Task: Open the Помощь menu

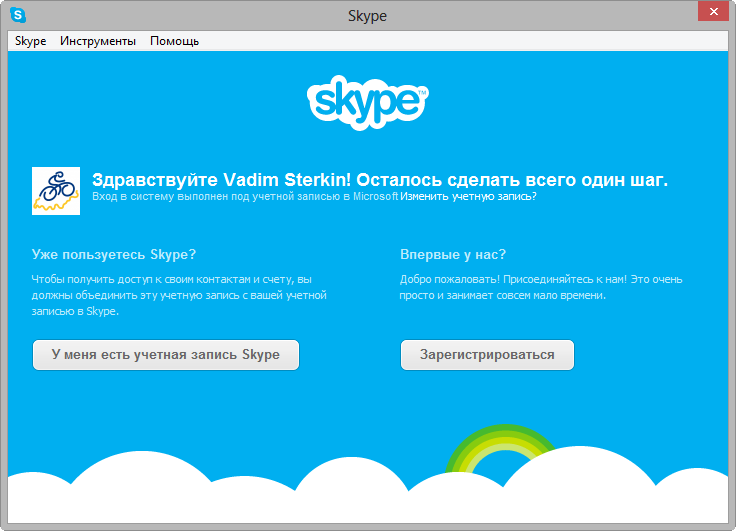Action: (174, 41)
